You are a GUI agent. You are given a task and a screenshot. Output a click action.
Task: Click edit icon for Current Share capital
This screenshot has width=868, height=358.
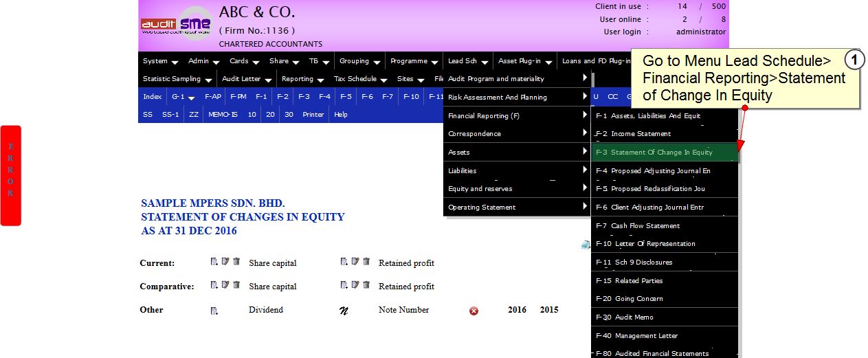point(225,262)
